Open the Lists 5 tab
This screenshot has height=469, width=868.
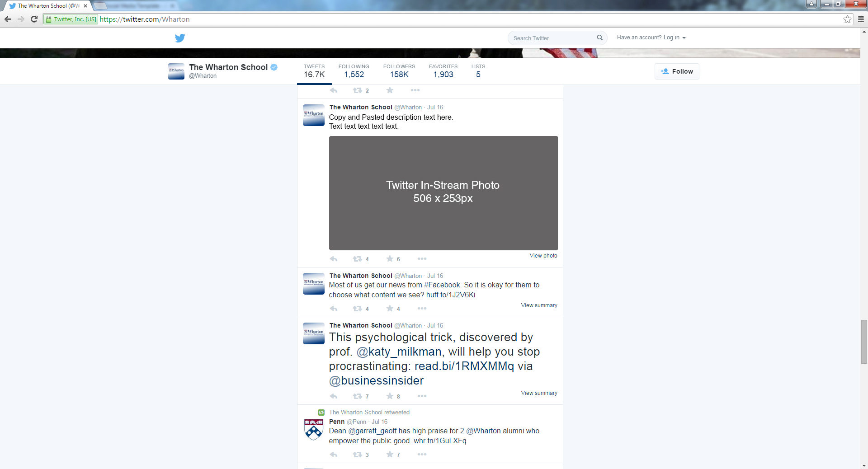478,71
